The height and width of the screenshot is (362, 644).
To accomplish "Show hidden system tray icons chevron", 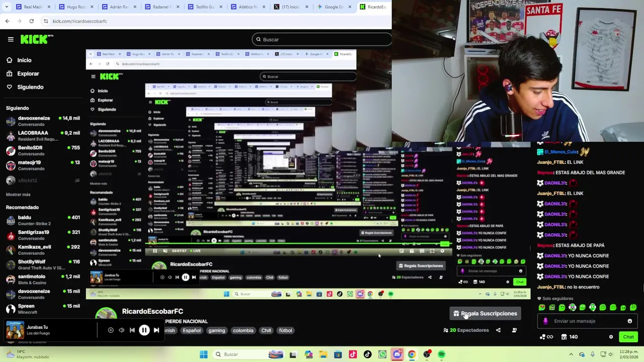I will (571, 354).
